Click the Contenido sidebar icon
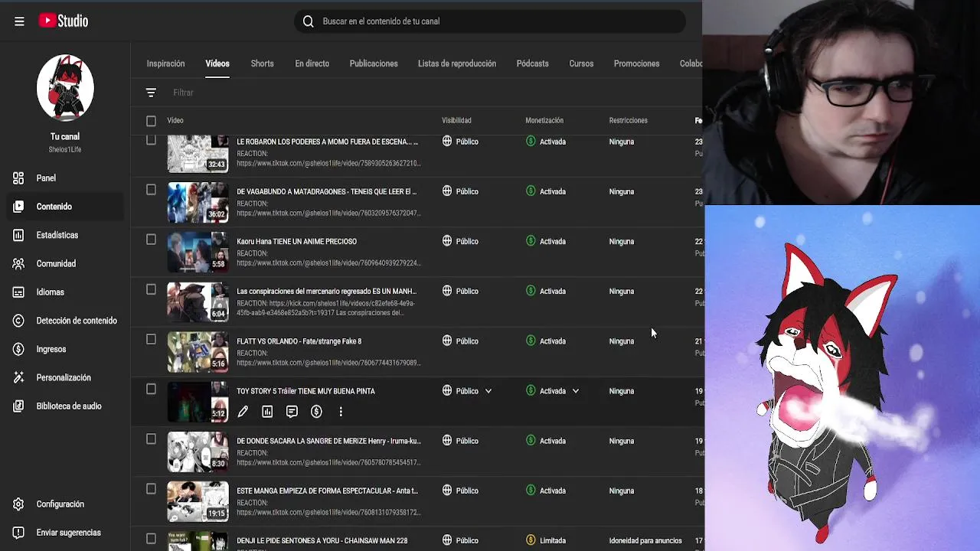 click(x=18, y=207)
